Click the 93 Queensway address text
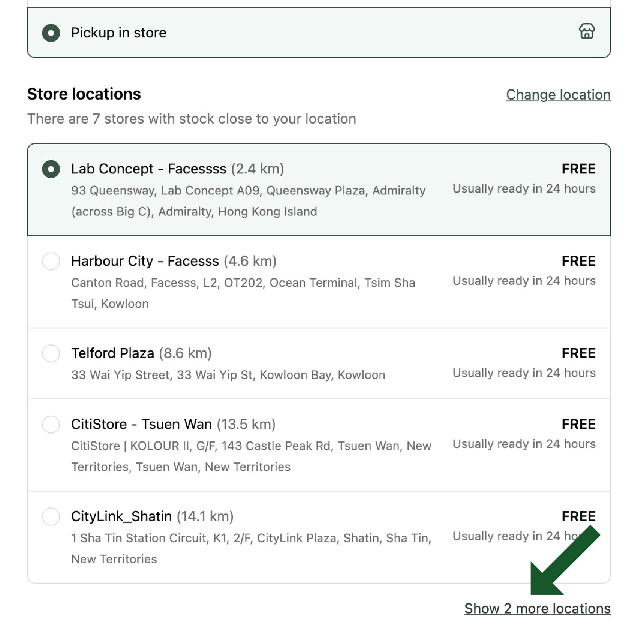 click(x=249, y=201)
